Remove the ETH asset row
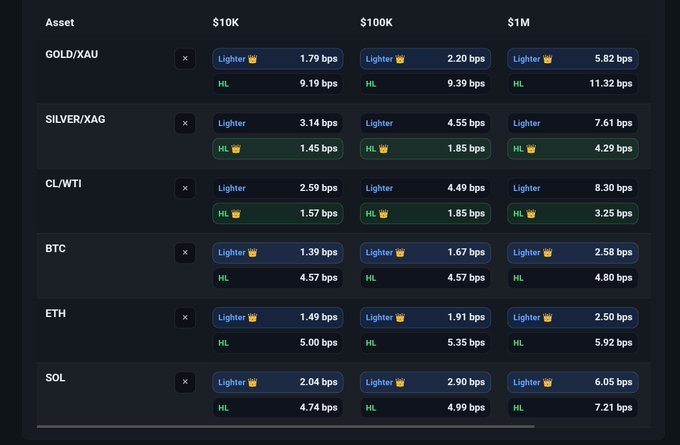Image resolution: width=680 pixels, height=445 pixels. click(x=185, y=317)
